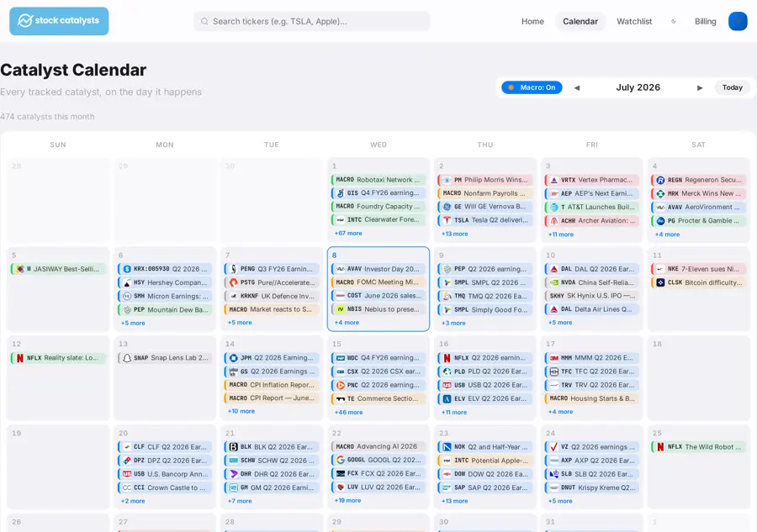This screenshot has width=757, height=532.
Task: Open the Billing nav item
Action: click(706, 21)
